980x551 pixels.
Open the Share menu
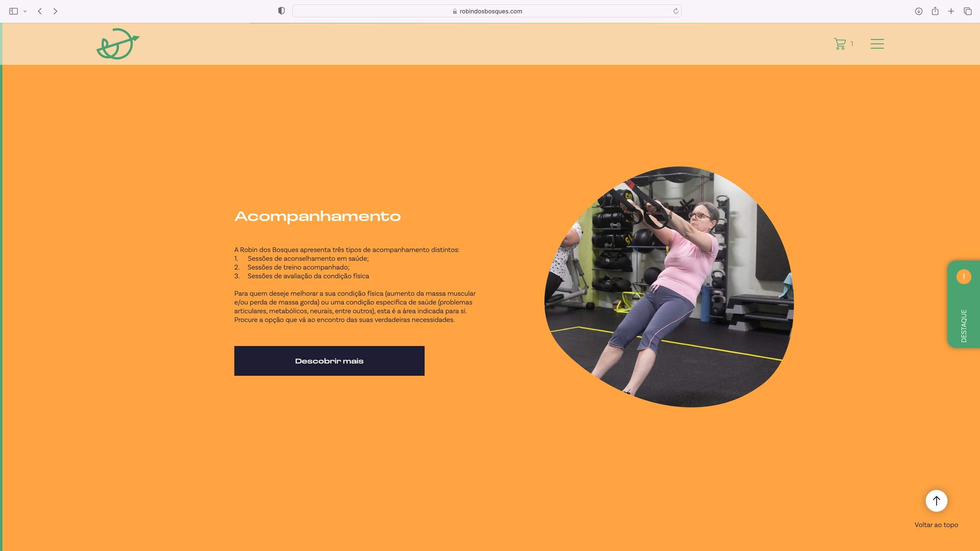(x=935, y=11)
